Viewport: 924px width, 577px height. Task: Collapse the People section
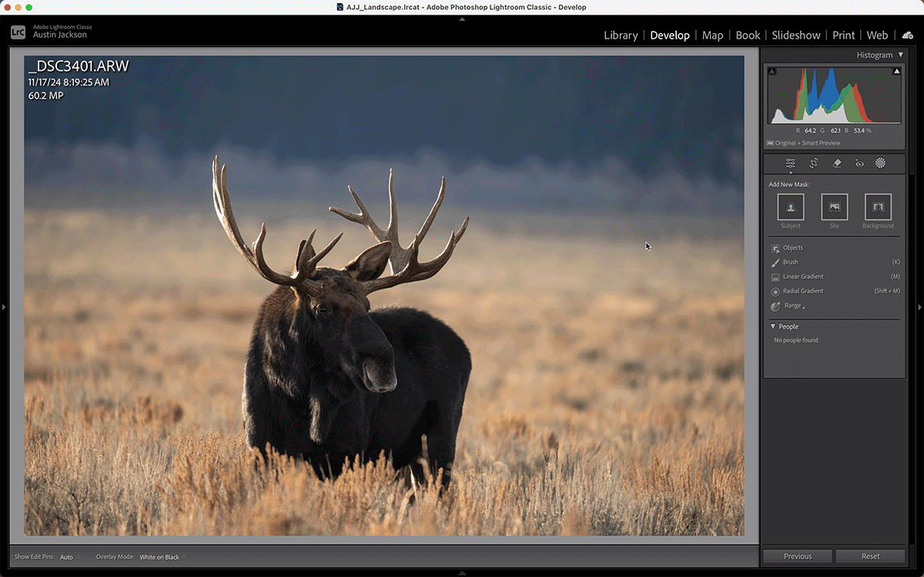pyautogui.click(x=773, y=327)
